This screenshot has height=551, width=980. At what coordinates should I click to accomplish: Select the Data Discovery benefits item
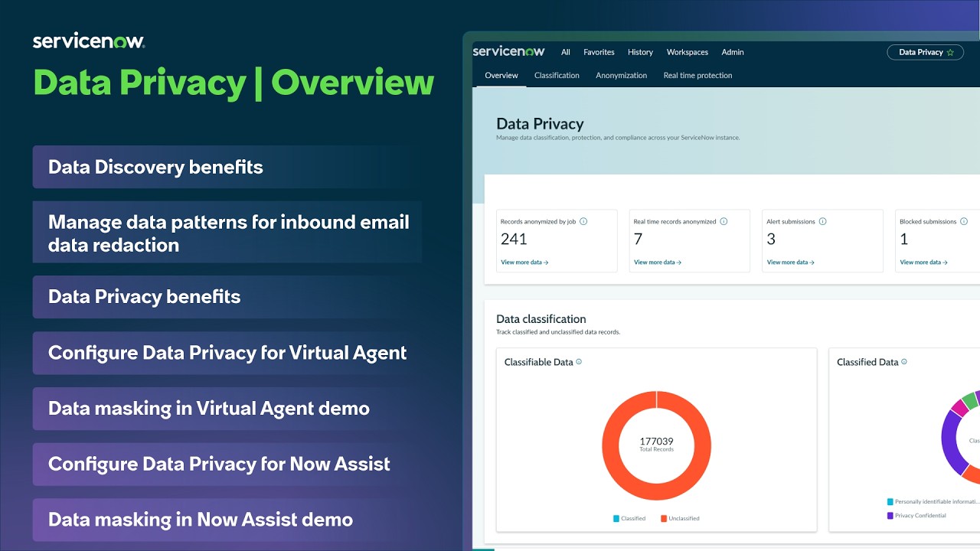point(227,167)
